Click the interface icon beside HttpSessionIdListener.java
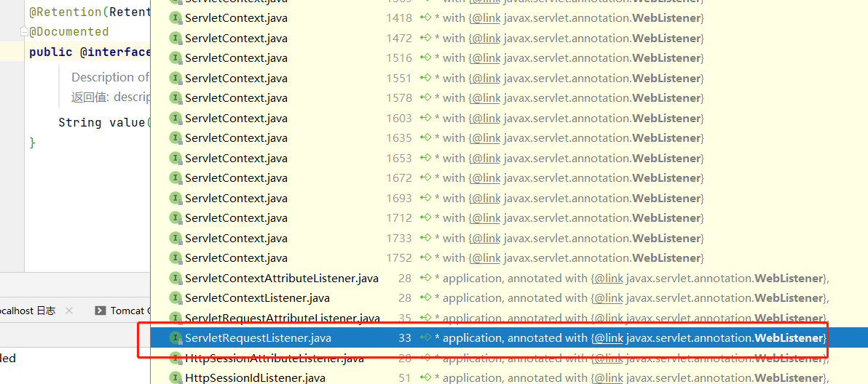 coord(175,377)
